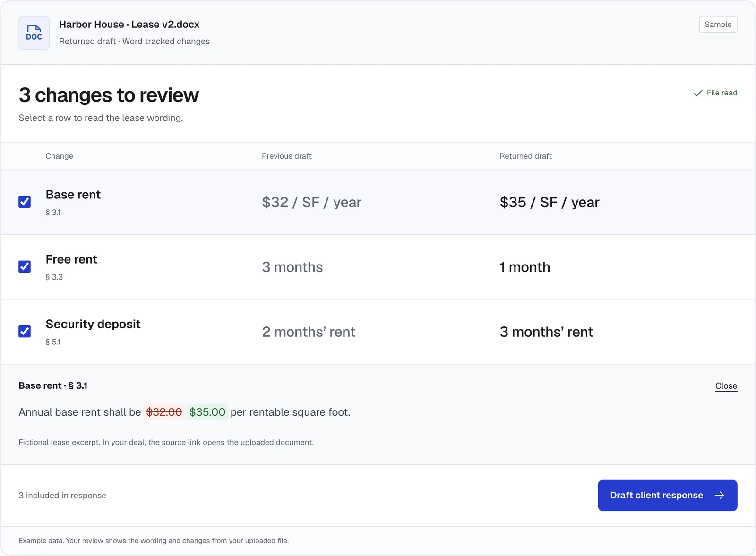The height and width of the screenshot is (556, 756).
Task: Click the "§ 5.1" section reference
Action: (53, 342)
